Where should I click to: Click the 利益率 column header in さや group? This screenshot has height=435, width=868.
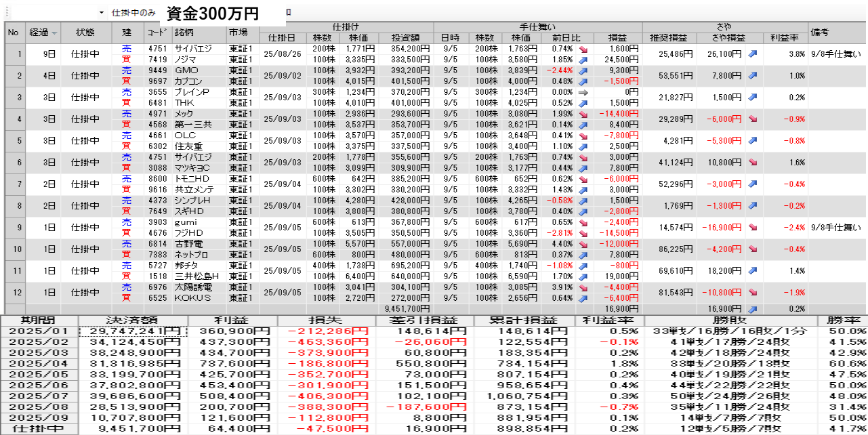[x=785, y=38]
